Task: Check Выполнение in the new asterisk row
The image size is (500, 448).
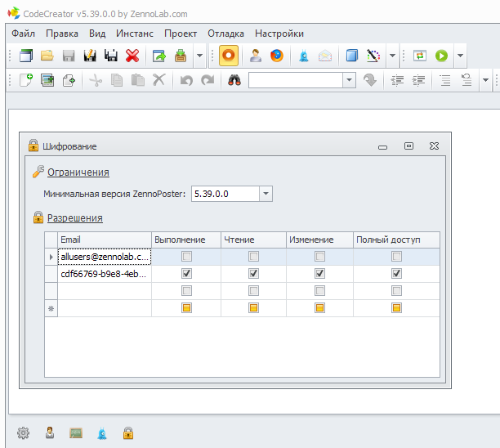Action: point(186,308)
